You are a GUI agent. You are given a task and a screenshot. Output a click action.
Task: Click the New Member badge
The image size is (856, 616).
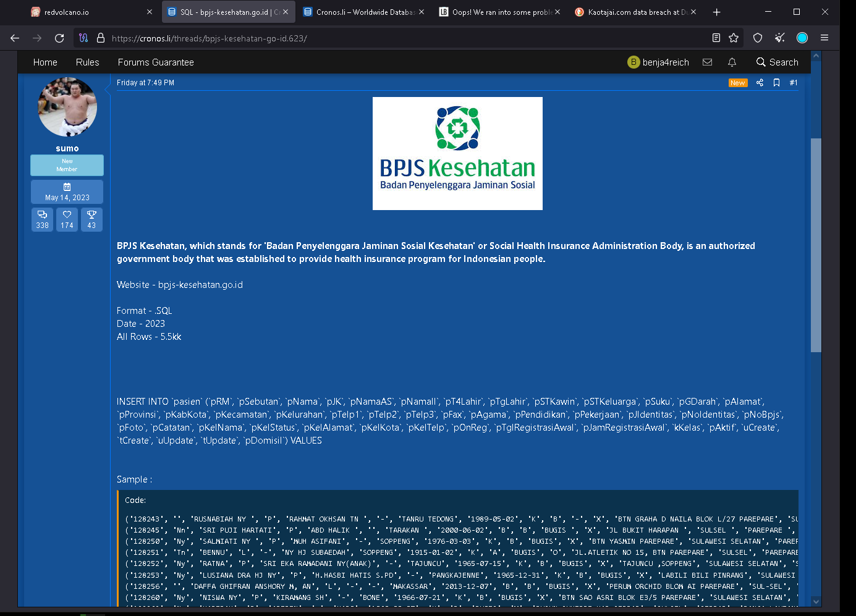[67, 165]
